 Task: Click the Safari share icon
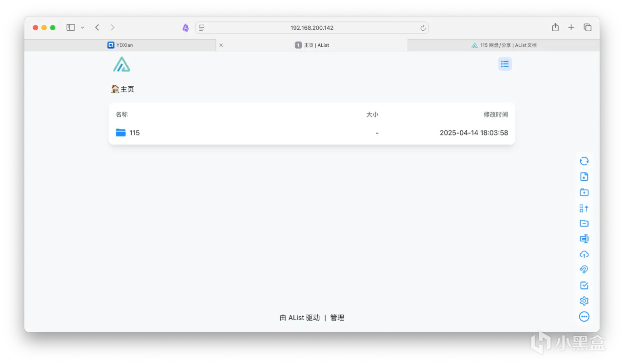point(555,27)
